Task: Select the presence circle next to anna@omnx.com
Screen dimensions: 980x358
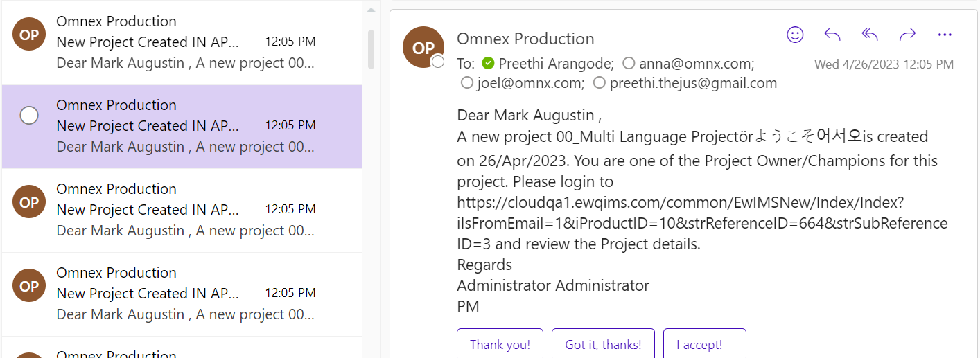Action: point(629,64)
